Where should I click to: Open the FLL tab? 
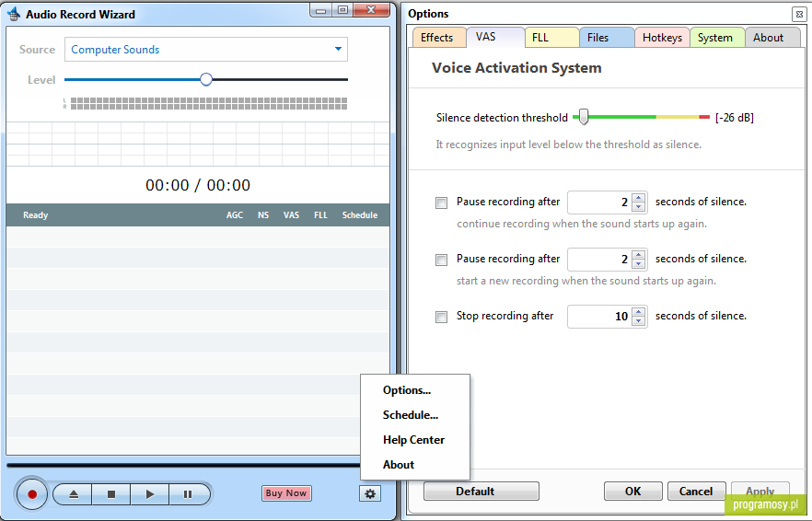551,38
